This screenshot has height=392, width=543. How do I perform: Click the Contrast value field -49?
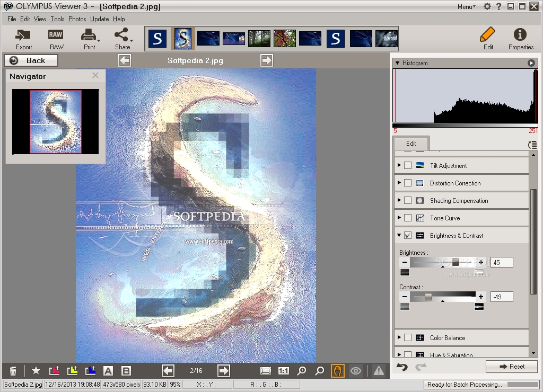tap(502, 297)
